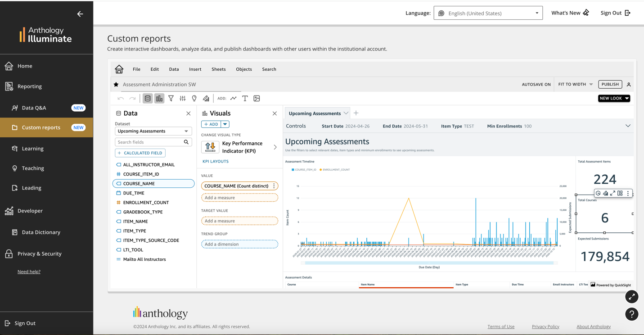Add an image with the picture icon
644x335 pixels.
coord(257,98)
